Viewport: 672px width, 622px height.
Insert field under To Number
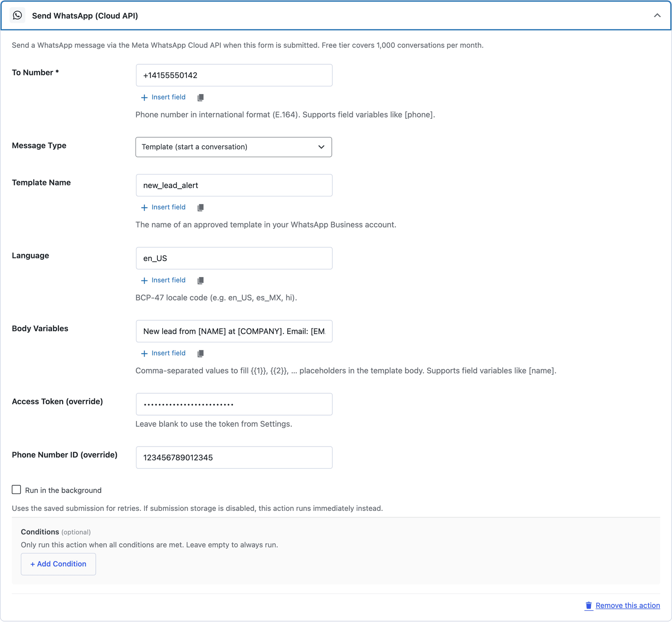[x=168, y=97]
